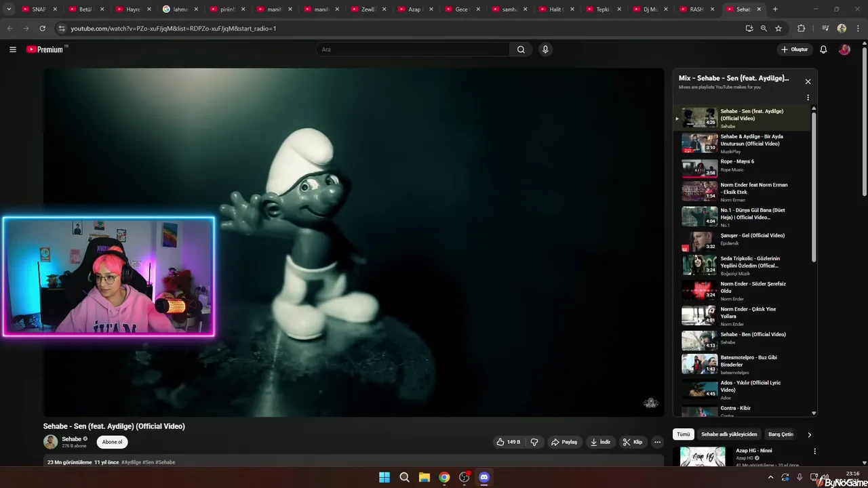The height and width of the screenshot is (488, 868).
Task: Open Chrome tab search dropdown
Action: tap(9, 9)
